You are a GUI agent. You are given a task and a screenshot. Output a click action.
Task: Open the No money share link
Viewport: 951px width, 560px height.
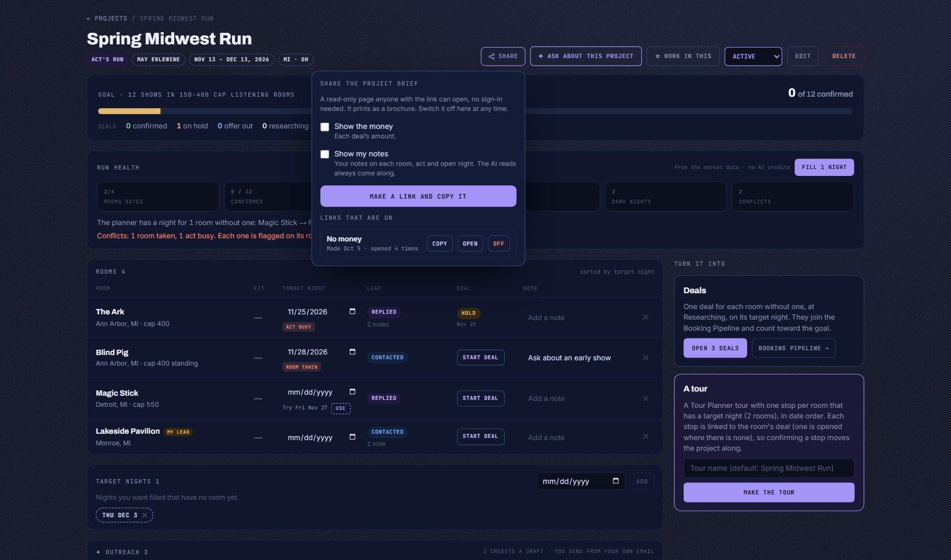pos(470,244)
